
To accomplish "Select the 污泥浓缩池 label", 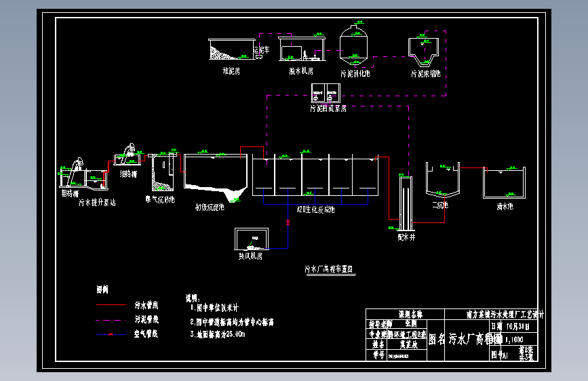I will (426, 73).
